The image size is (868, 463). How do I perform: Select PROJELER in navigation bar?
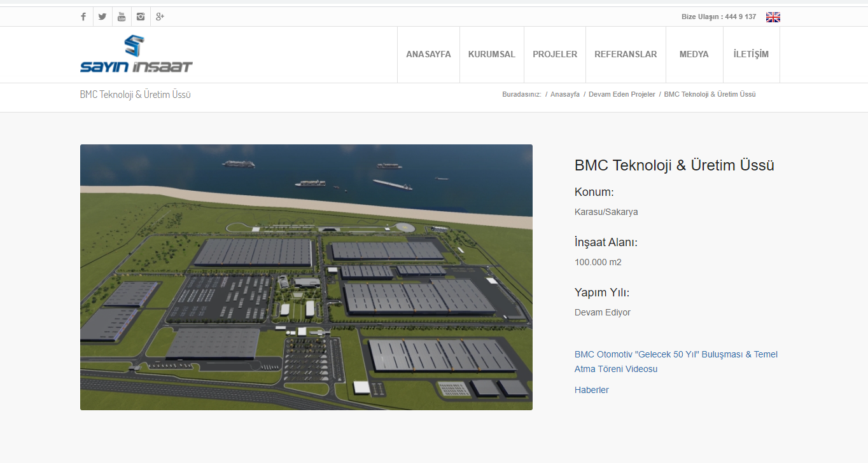pos(555,55)
